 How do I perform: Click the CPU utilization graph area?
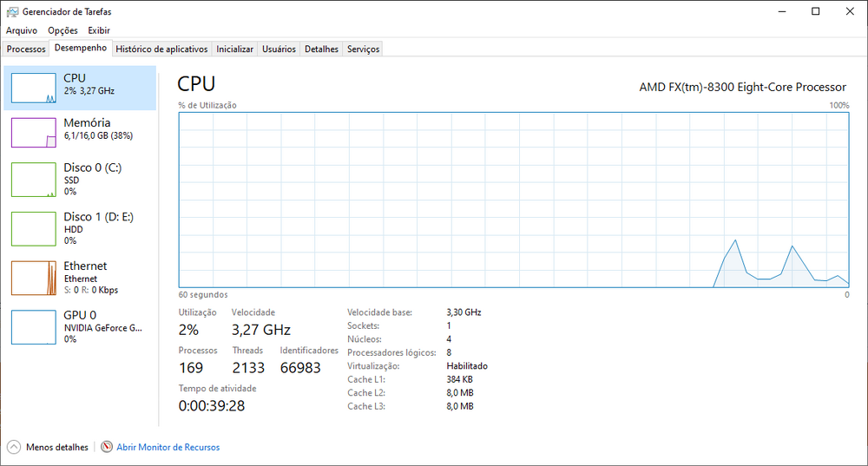(514, 200)
